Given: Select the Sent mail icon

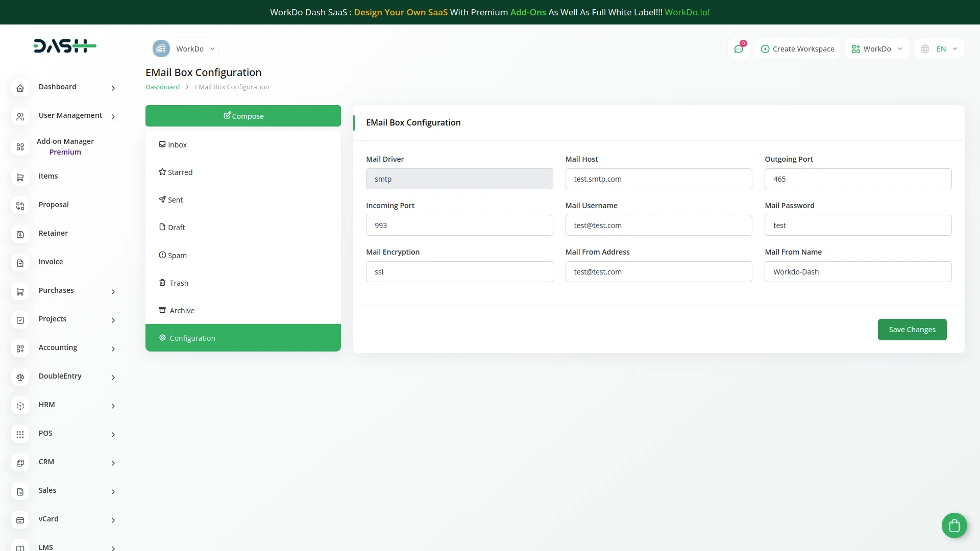Looking at the screenshot, I should click(x=162, y=199).
